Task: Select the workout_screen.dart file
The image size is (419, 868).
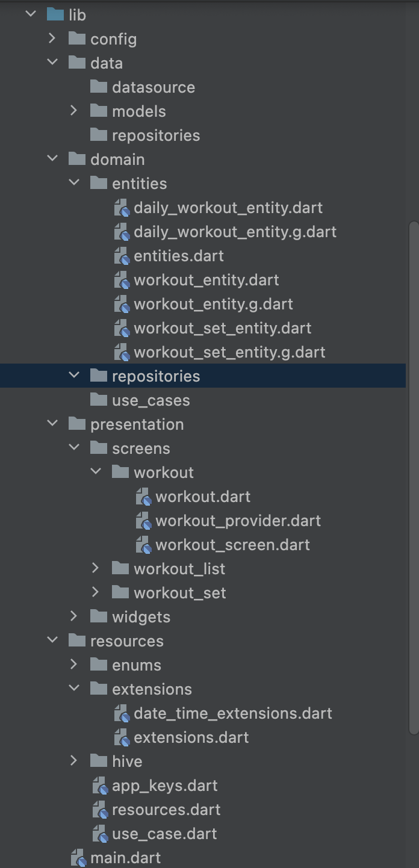Action: tap(232, 545)
